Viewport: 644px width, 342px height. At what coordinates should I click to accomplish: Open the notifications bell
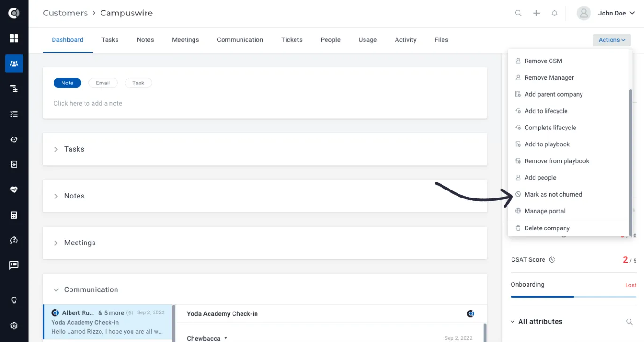coord(554,13)
